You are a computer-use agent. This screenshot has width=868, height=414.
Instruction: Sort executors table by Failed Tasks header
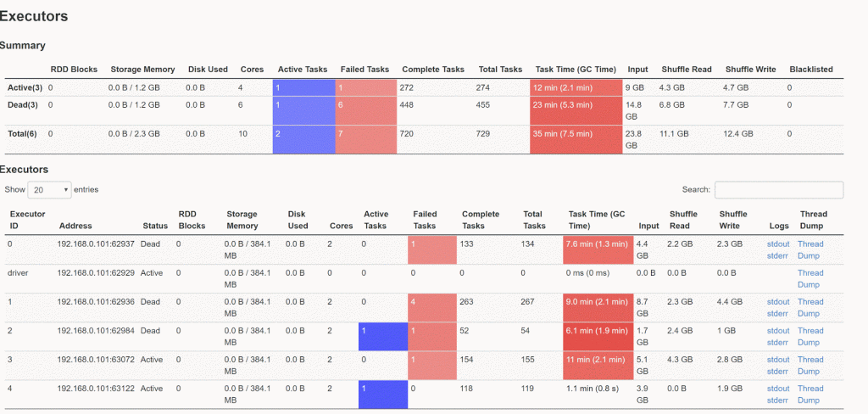pyautogui.click(x=425, y=220)
